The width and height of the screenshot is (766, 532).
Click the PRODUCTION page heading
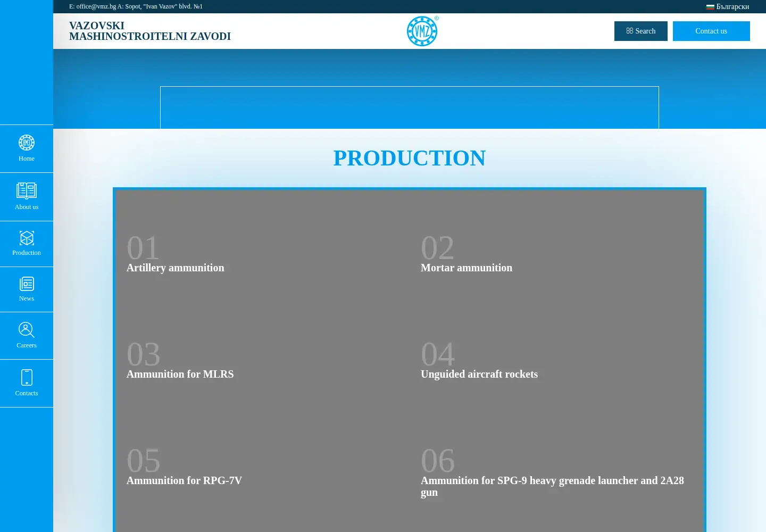(x=410, y=158)
